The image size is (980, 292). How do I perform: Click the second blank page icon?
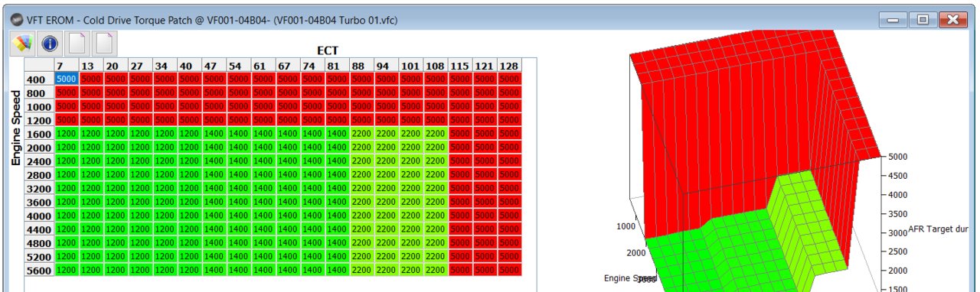click(105, 44)
